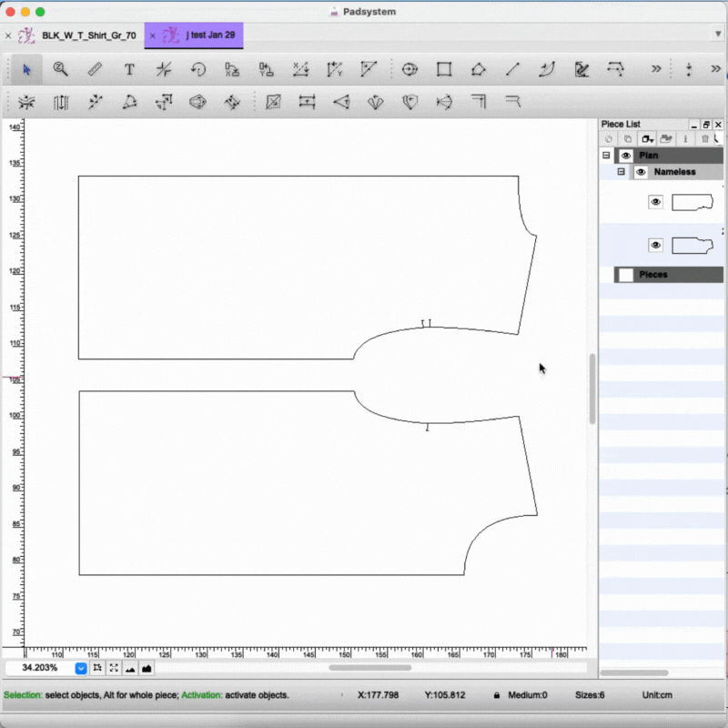The height and width of the screenshot is (728, 728).
Task: Choose the Zoom magnifier tool
Action: click(x=60, y=70)
